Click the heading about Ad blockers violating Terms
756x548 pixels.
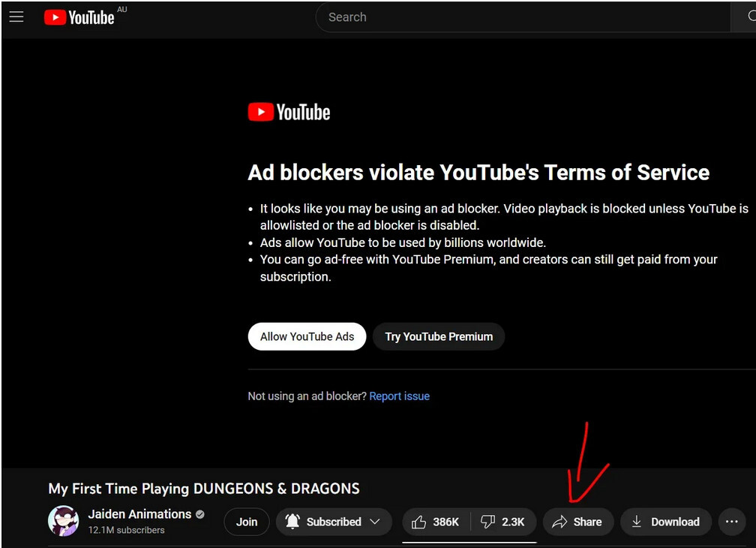pyautogui.click(x=478, y=172)
